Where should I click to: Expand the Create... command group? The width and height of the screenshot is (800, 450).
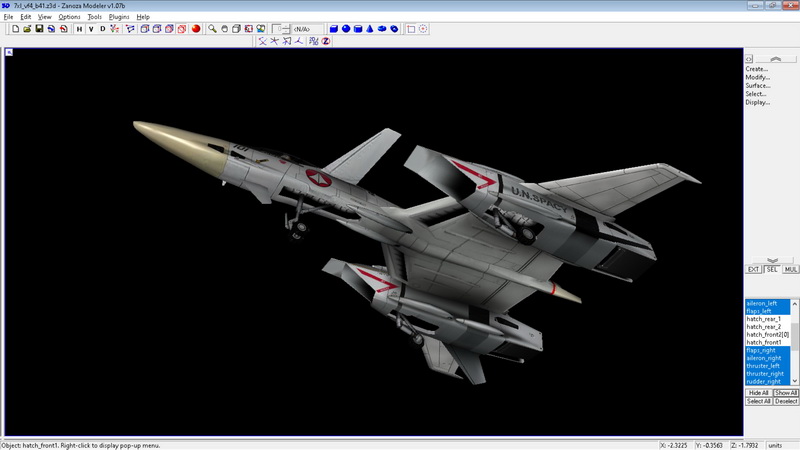(x=757, y=69)
